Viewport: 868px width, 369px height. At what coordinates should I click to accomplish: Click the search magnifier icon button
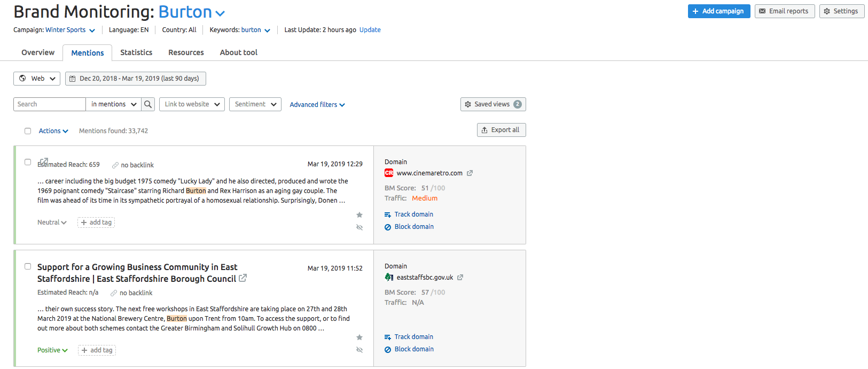[148, 104]
